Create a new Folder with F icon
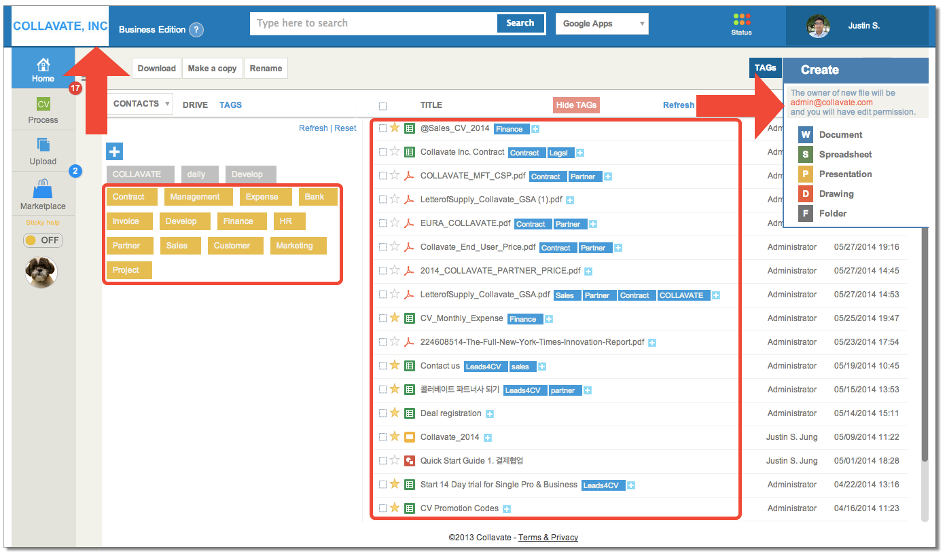Image resolution: width=947 pixels, height=560 pixels. tap(806, 214)
